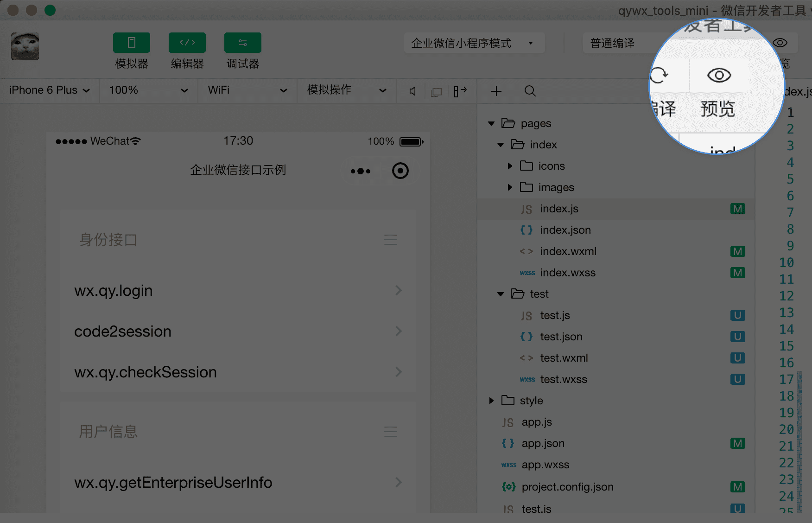Click the index folder icon
The image size is (812, 523).
pyautogui.click(x=518, y=144)
